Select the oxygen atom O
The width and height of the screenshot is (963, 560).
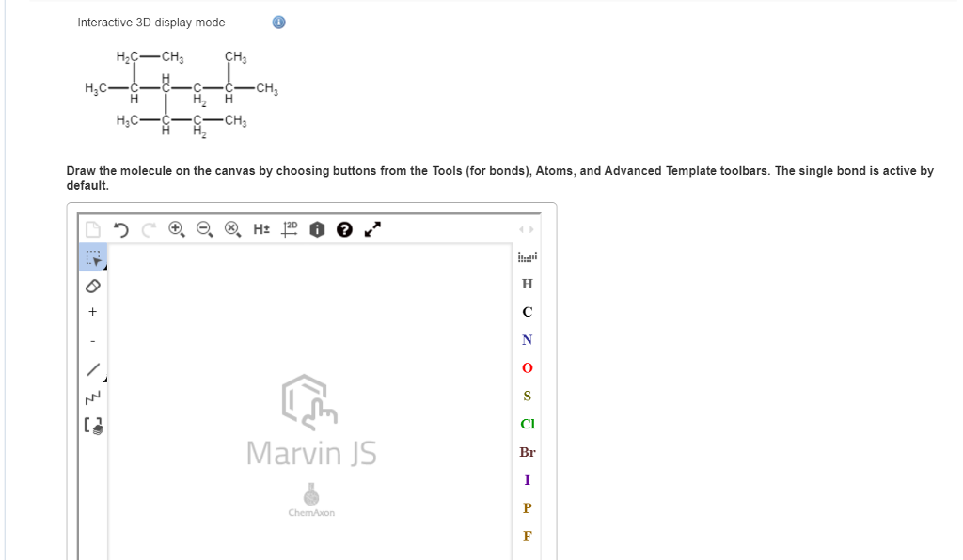[x=526, y=367]
